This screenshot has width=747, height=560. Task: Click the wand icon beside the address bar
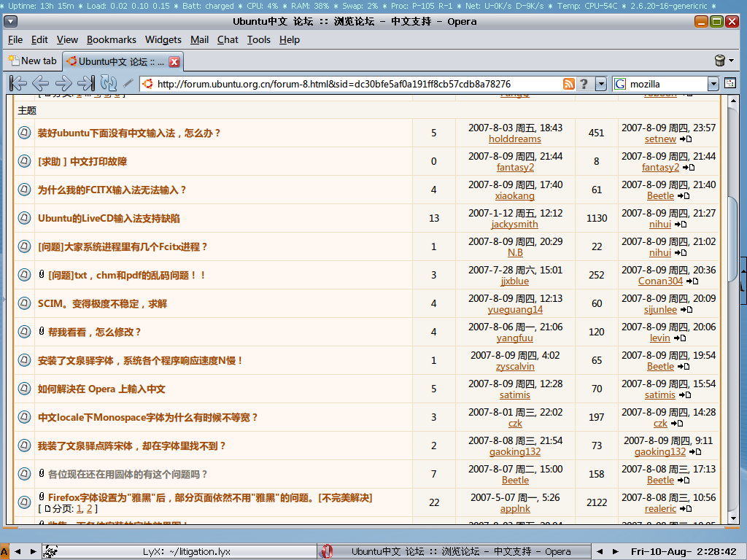[x=128, y=83]
